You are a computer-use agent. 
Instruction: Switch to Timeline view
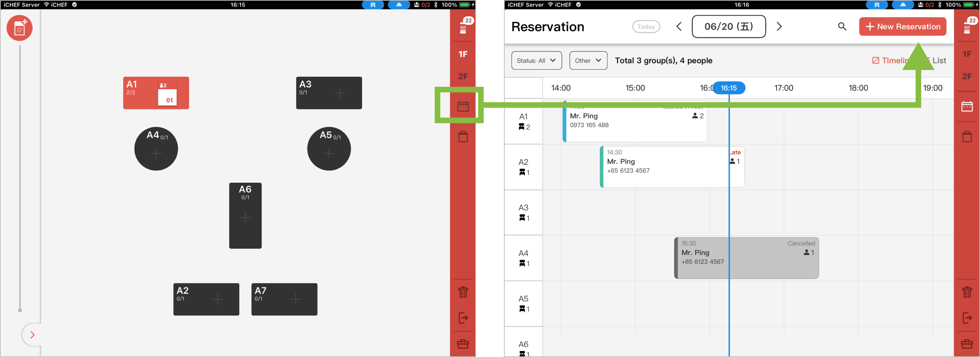[x=891, y=61]
